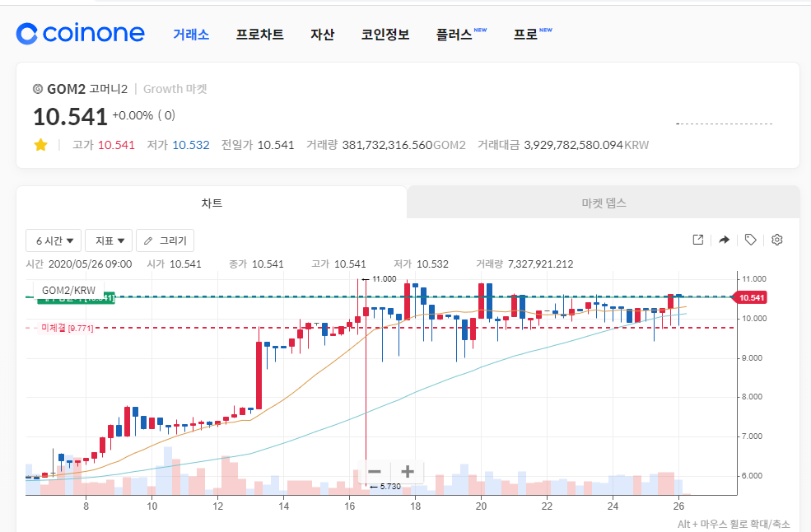Zoom out chart with minus button
The height and width of the screenshot is (532, 811).
pos(375,471)
